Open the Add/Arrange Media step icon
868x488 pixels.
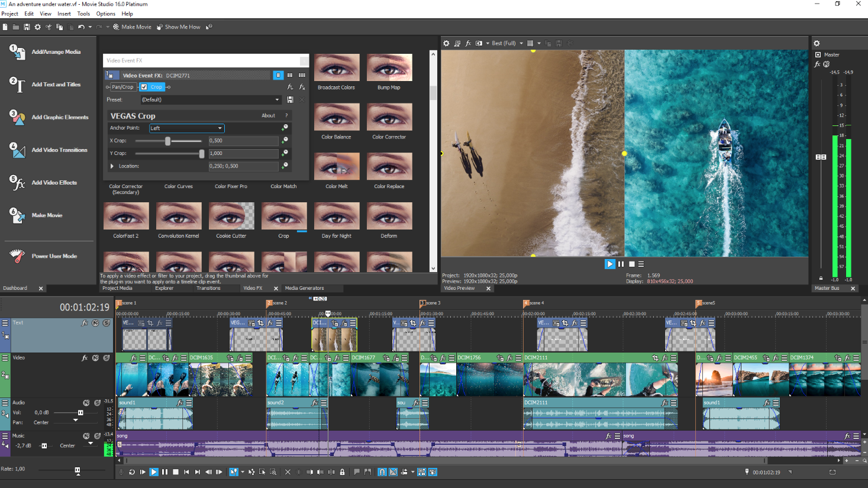click(17, 52)
